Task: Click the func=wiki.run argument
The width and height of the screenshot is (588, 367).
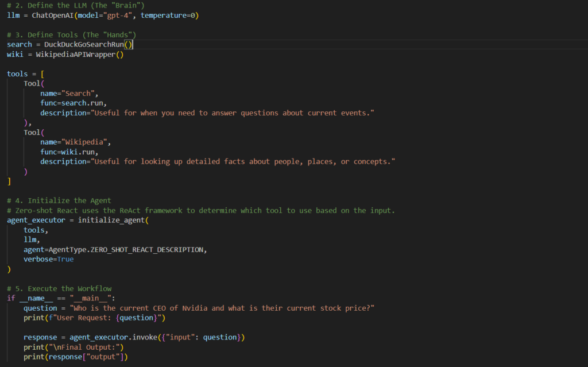Action: click(x=69, y=152)
